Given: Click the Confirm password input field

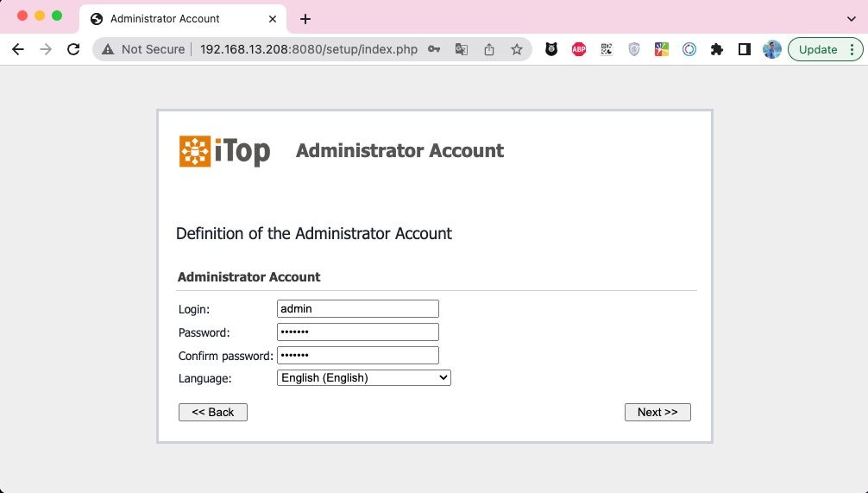Looking at the screenshot, I should click(x=357, y=355).
